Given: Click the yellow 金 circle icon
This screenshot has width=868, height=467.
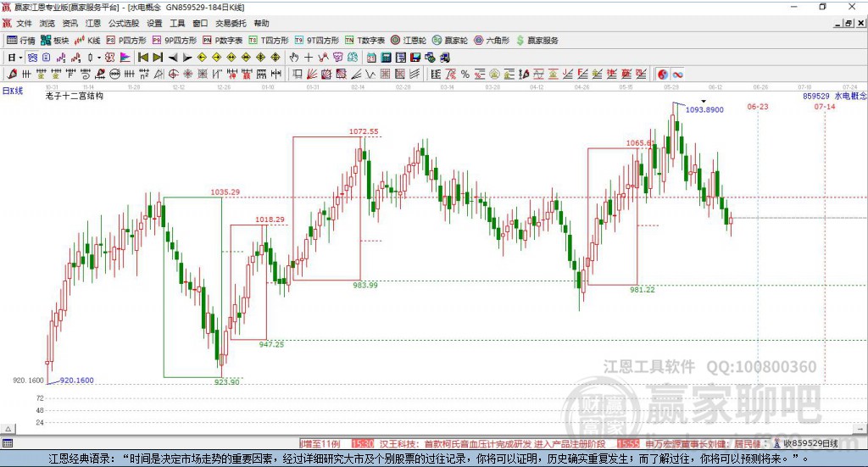Looking at the screenshot, I should pos(494,74).
